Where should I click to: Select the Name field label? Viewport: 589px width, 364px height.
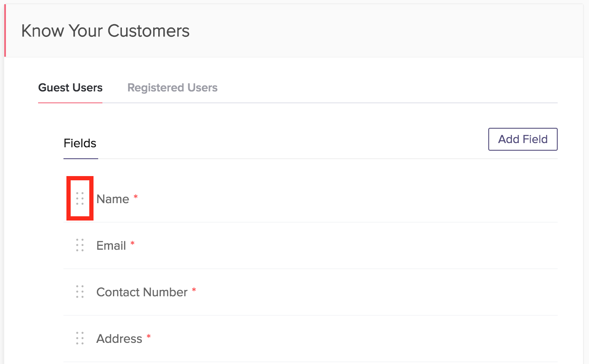click(x=113, y=199)
